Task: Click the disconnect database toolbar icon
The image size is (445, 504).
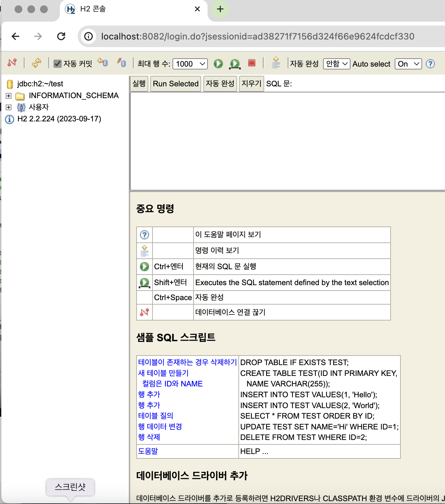Action: coord(12,63)
